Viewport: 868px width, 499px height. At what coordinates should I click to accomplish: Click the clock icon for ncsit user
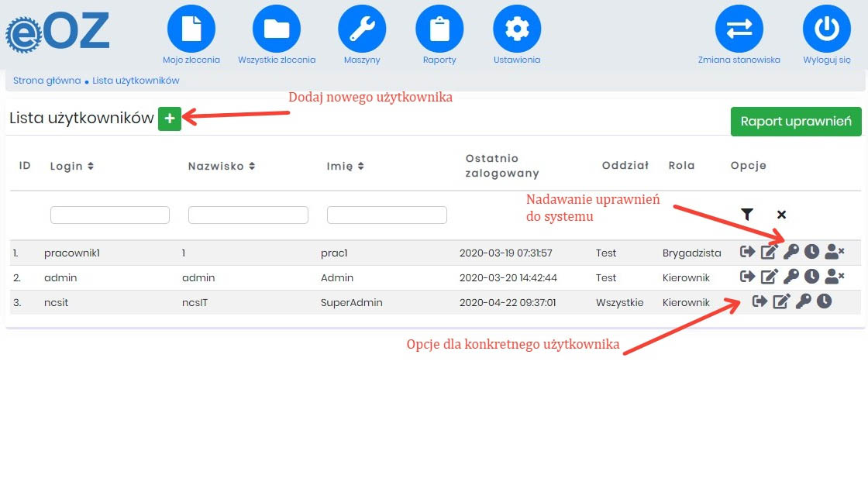[x=824, y=301]
